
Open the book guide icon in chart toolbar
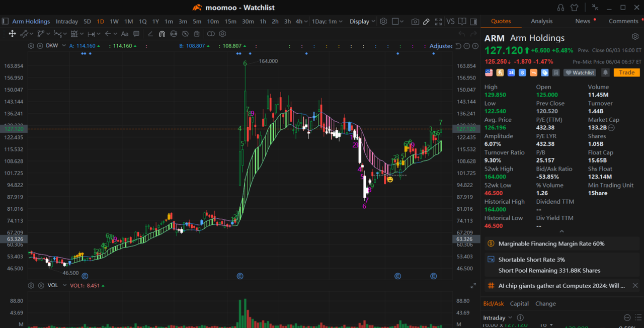462,22
